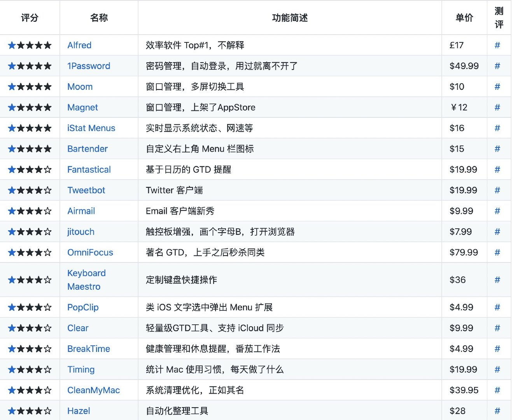The image size is (513, 420).
Task: Click the # review link for BreakTime
Action: point(497,349)
